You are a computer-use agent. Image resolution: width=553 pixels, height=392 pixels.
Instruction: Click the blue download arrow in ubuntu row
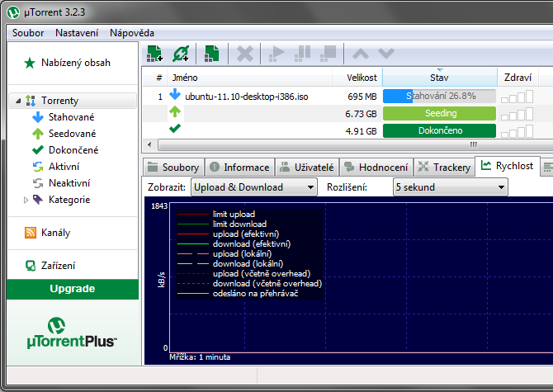point(175,94)
